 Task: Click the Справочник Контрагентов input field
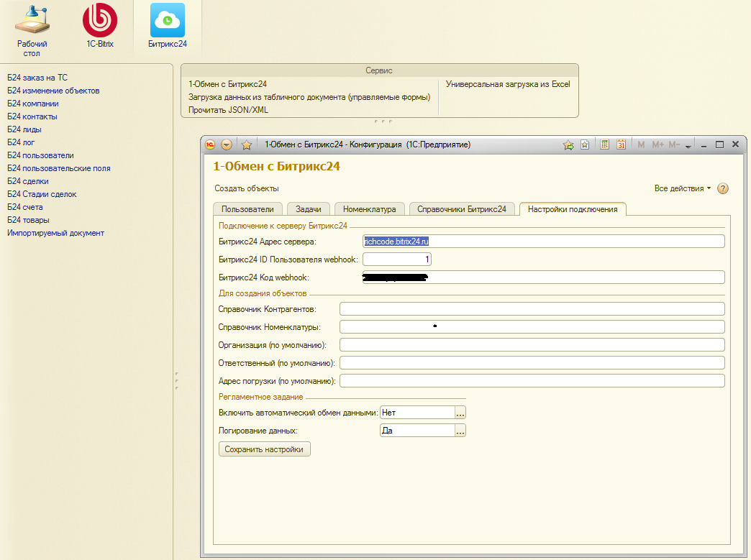pyautogui.click(x=532, y=309)
